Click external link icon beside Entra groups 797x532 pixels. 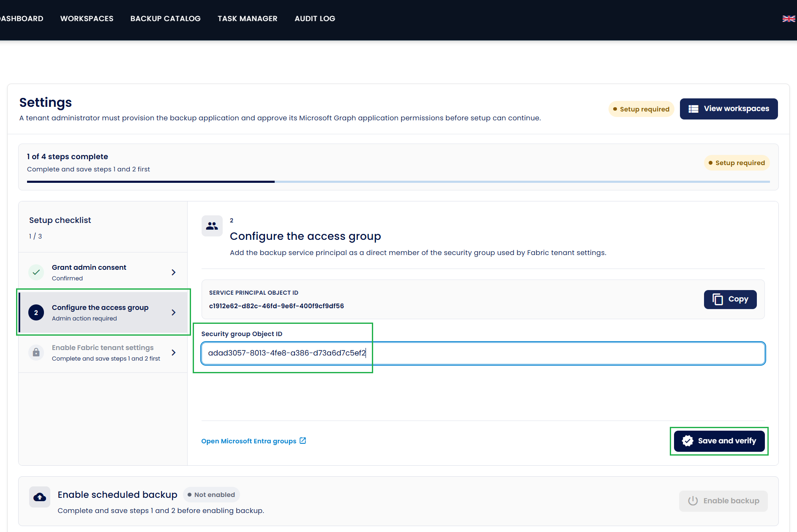(303, 441)
